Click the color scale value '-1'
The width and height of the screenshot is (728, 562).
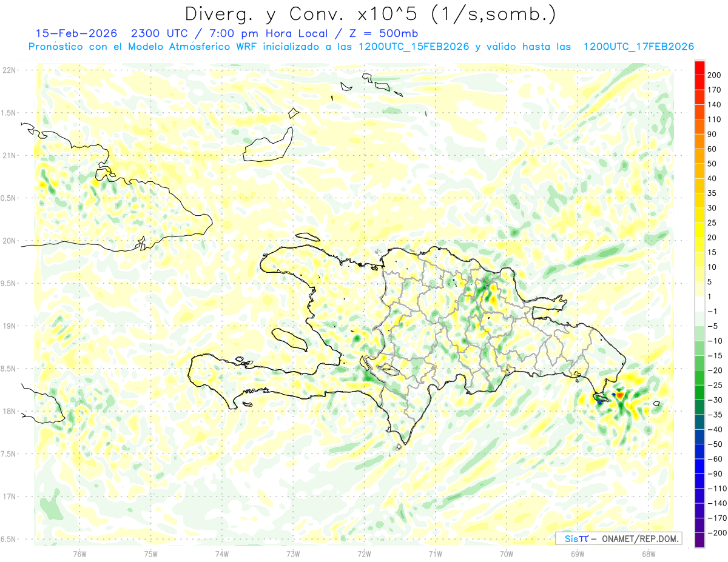click(x=713, y=312)
